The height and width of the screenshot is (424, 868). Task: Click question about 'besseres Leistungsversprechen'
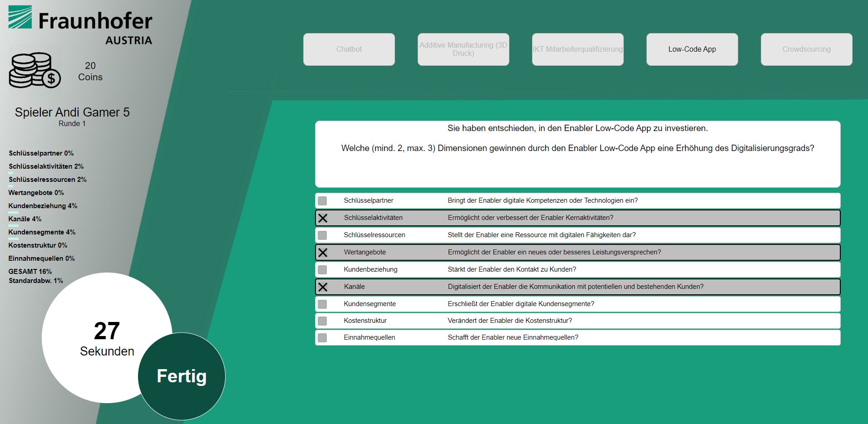pos(554,252)
